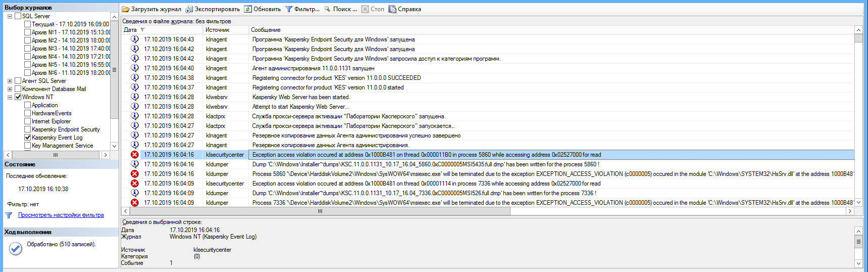Click the Экспортировать toolbar label

[x=217, y=9]
